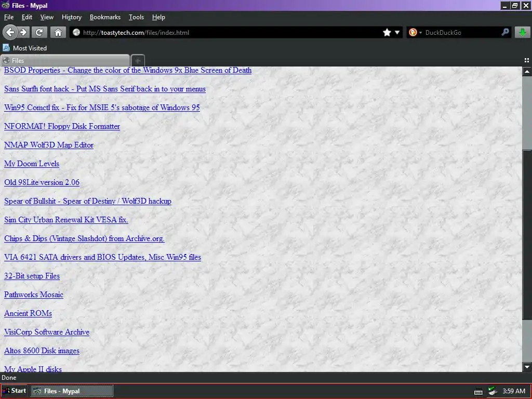The image size is (532, 399).
Task: Click the Mypal title bar app icon
Action: [x=5, y=5]
